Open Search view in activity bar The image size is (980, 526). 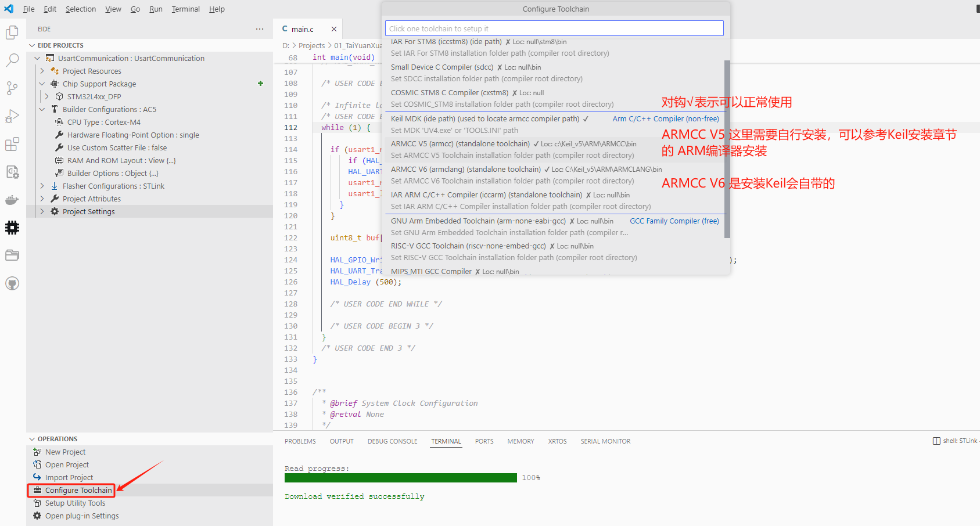tap(12, 60)
